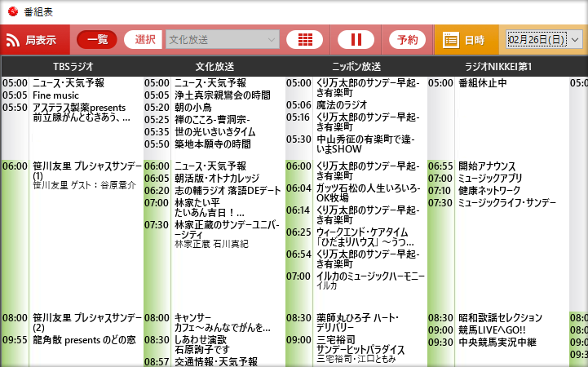Select 浄土真宗親鸞会の時間 program
This screenshot has height=367, width=588.
pyautogui.click(x=223, y=95)
